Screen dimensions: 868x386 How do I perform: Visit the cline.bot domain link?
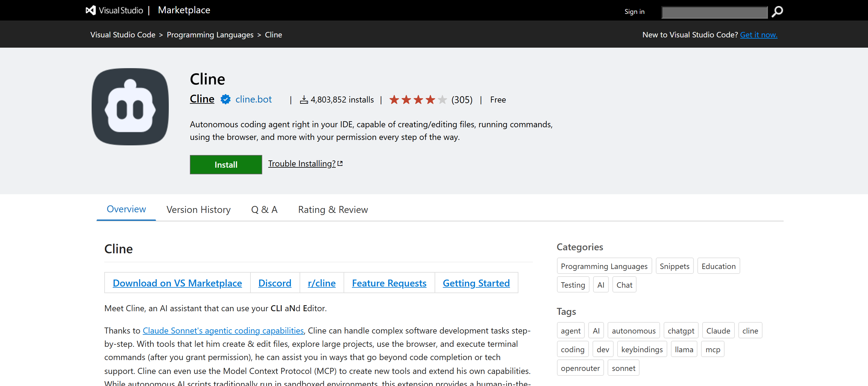253,100
